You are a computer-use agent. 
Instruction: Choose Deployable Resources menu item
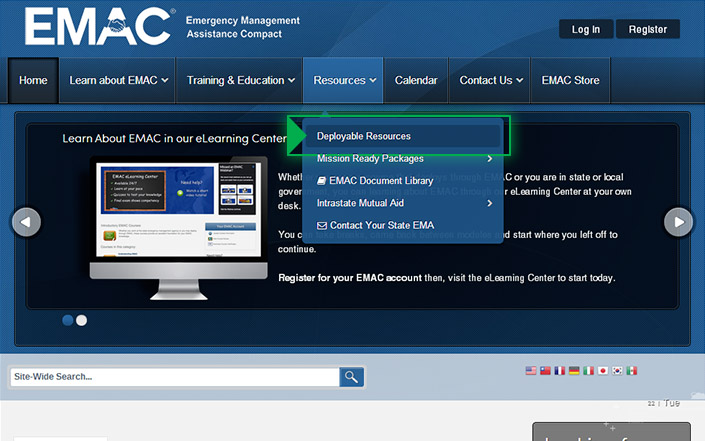point(403,136)
